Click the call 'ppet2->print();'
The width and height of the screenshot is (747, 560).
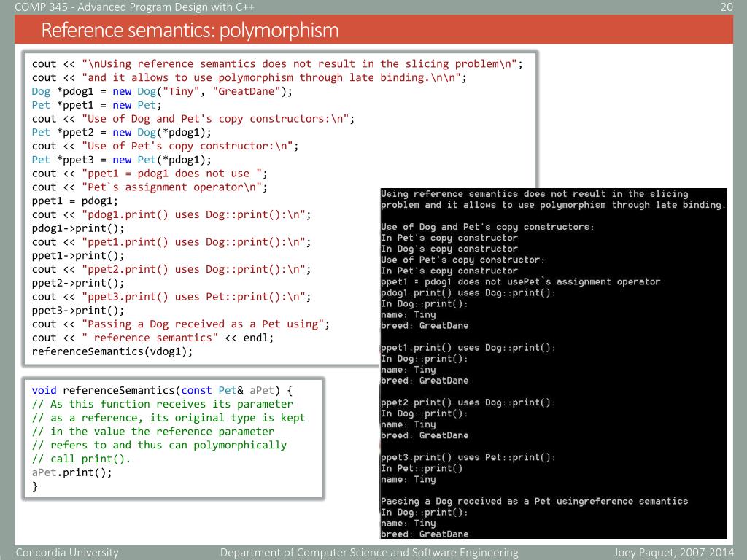(78, 284)
